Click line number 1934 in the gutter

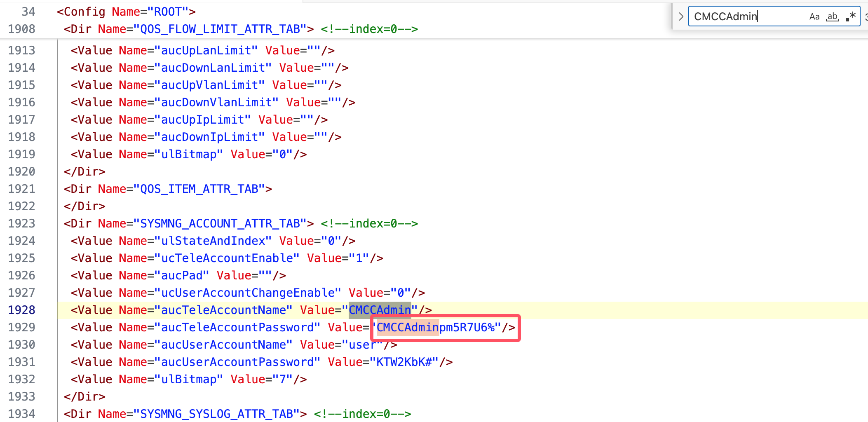[21, 414]
